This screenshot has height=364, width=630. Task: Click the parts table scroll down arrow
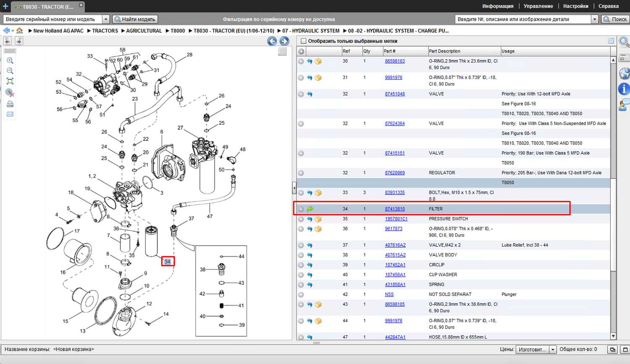pos(613,336)
